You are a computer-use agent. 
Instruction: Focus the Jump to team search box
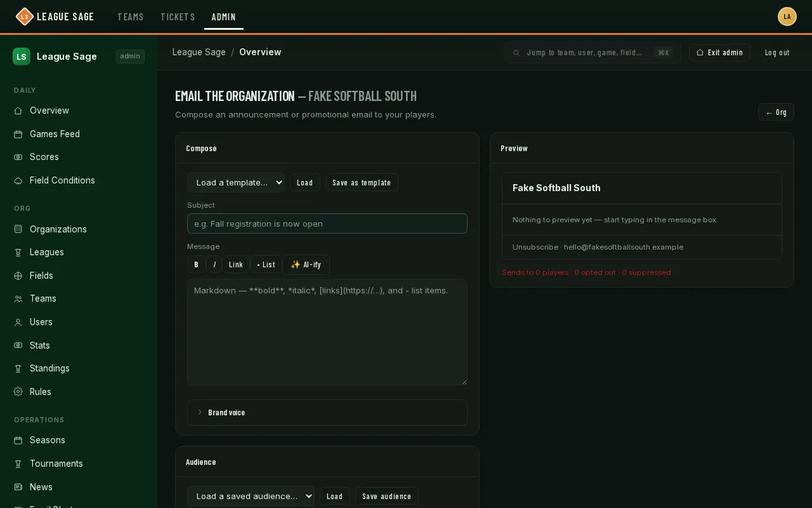click(593, 53)
